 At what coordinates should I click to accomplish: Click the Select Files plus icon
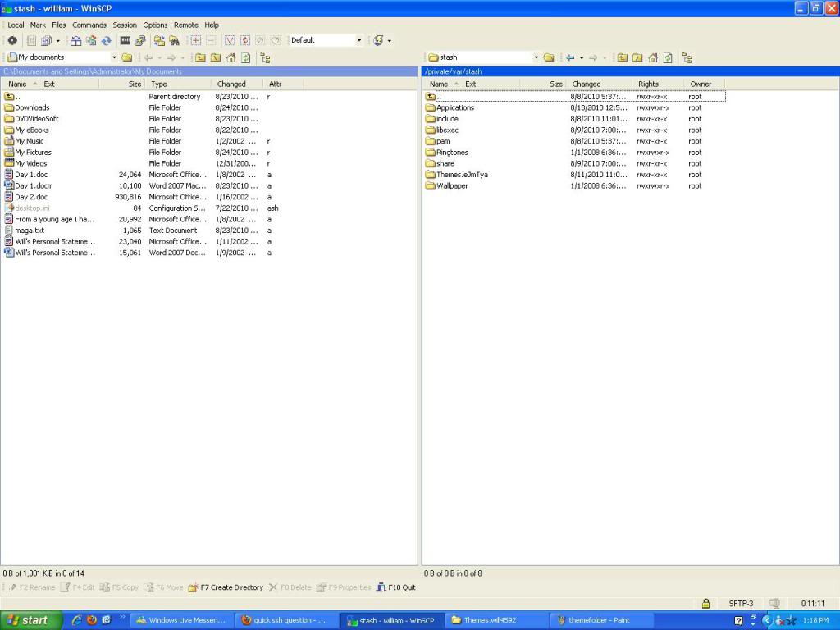[x=196, y=40]
